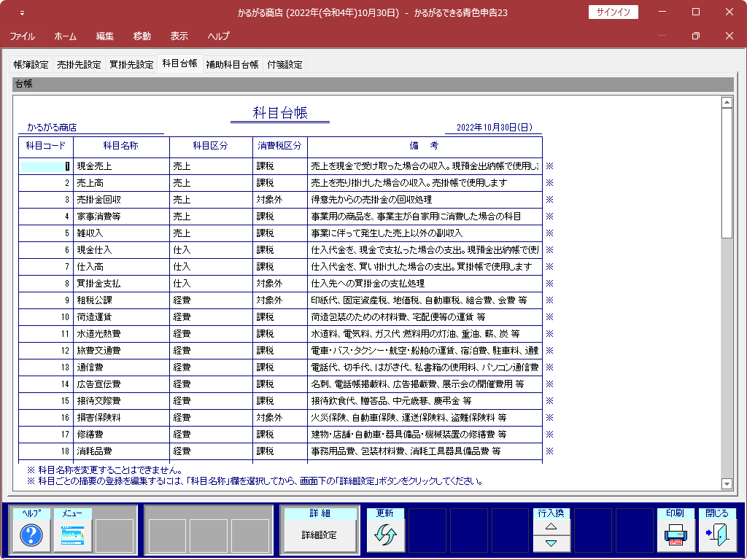The width and height of the screenshot is (747, 560).
Task: Open the ホーム menu
Action: click(x=65, y=36)
